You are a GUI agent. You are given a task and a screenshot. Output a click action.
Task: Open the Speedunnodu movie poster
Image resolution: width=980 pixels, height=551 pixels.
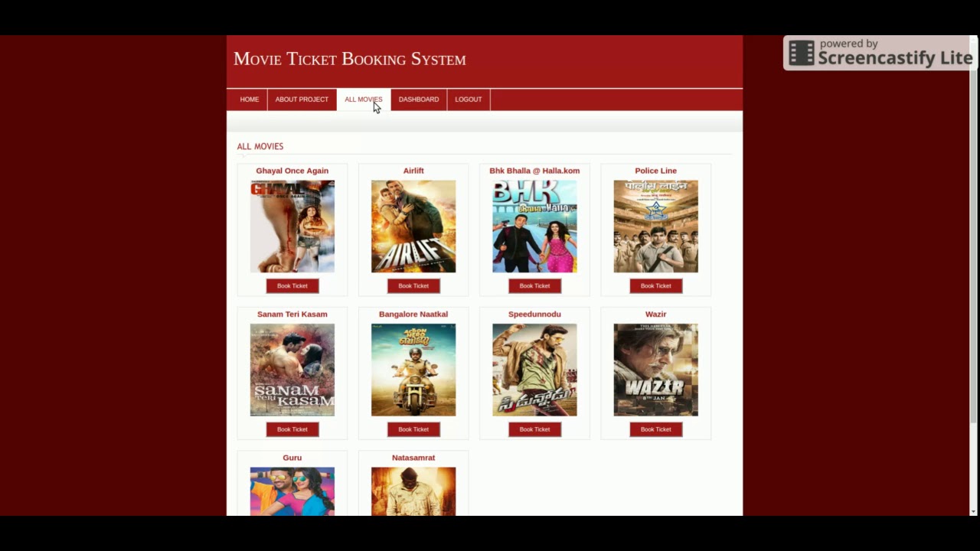tap(534, 370)
